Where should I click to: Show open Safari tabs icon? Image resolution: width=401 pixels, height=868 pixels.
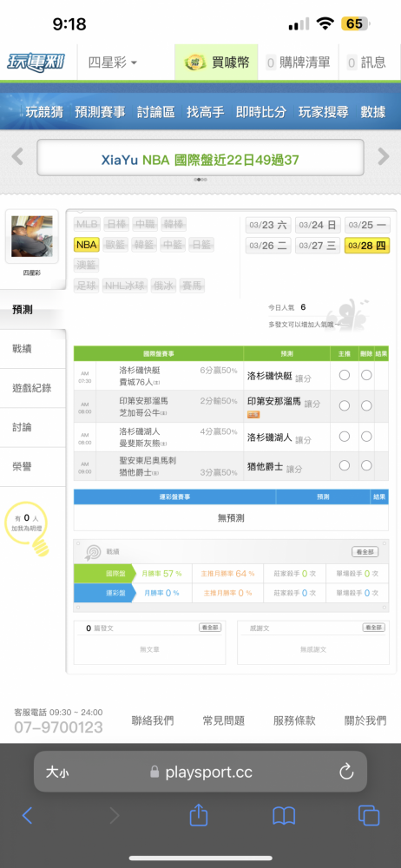[368, 815]
